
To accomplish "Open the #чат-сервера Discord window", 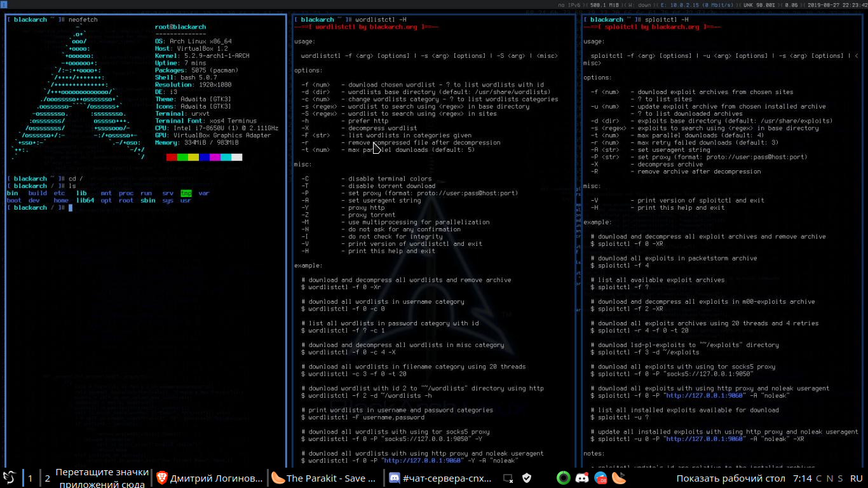I will pyautogui.click(x=441, y=478).
